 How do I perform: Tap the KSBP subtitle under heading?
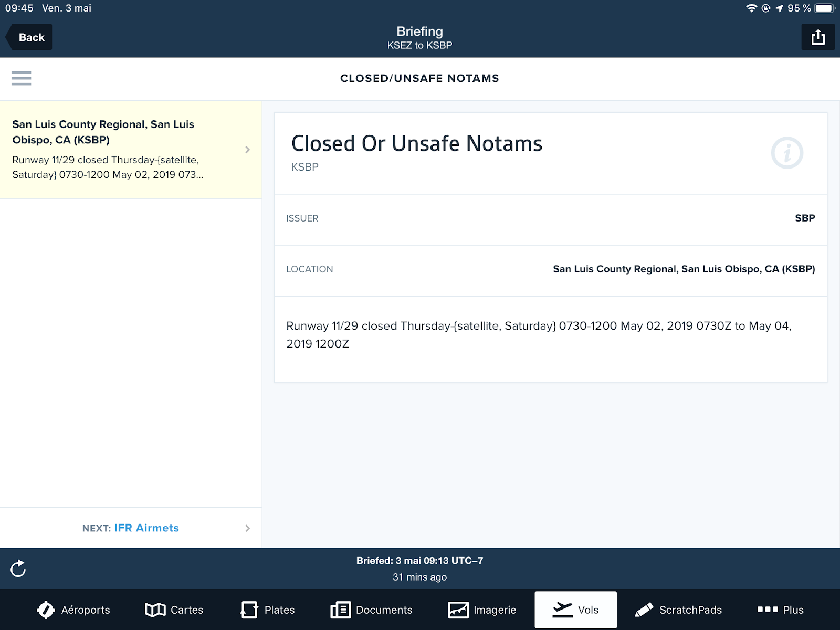pyautogui.click(x=305, y=167)
